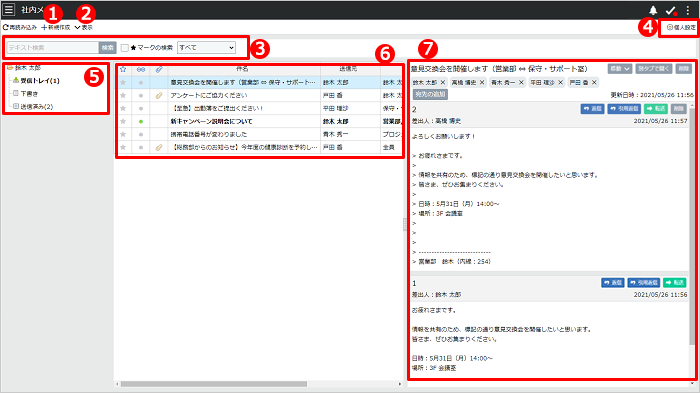Star the 意見交換会を開催します mail
The image size is (700, 393).
pyautogui.click(x=123, y=83)
